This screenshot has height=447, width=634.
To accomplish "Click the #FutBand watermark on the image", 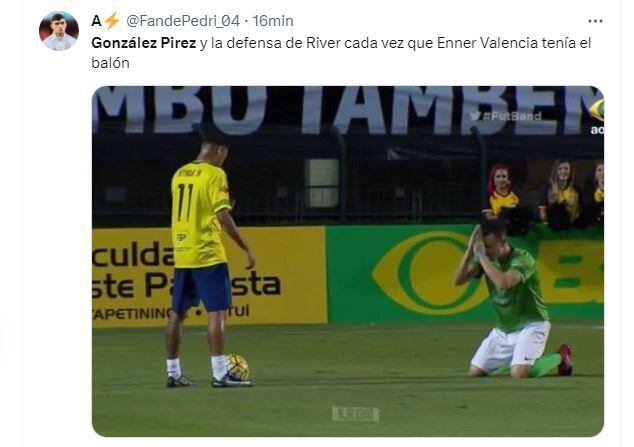I will pos(506,116).
